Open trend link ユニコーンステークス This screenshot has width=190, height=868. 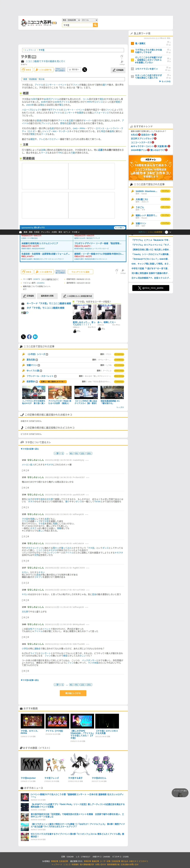pyautogui.click(x=141, y=143)
